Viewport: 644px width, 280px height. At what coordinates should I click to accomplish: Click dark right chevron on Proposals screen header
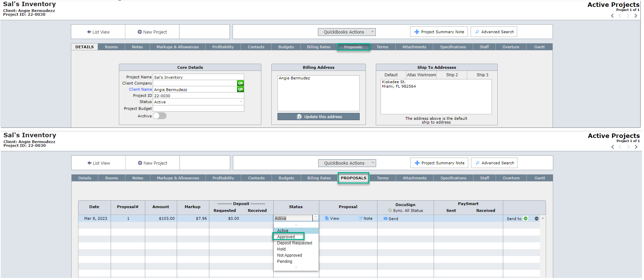[636, 147]
